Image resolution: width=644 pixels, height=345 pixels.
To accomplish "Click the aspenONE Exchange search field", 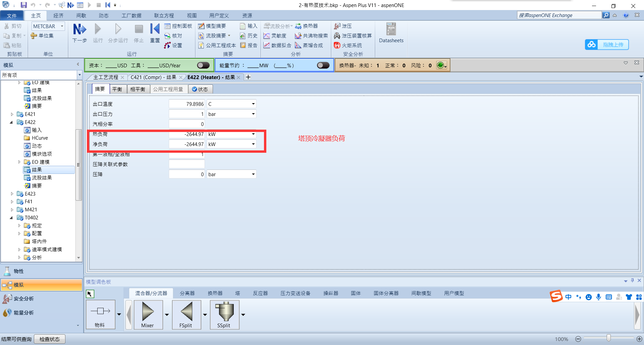I will tap(559, 15).
